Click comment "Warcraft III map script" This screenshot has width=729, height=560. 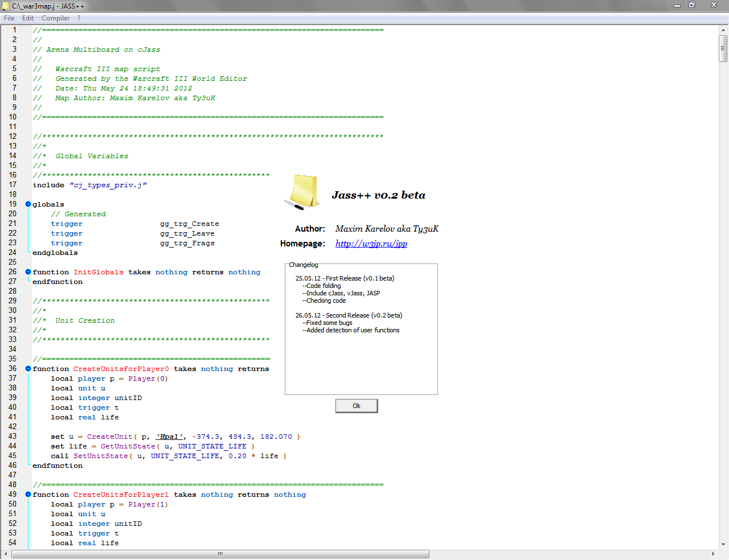pos(108,69)
